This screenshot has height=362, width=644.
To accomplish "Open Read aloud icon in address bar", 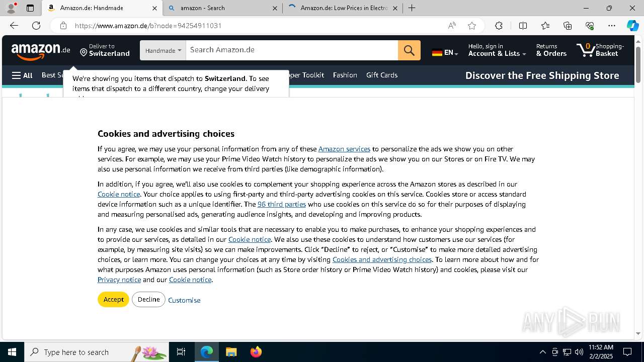I will tap(452, 26).
